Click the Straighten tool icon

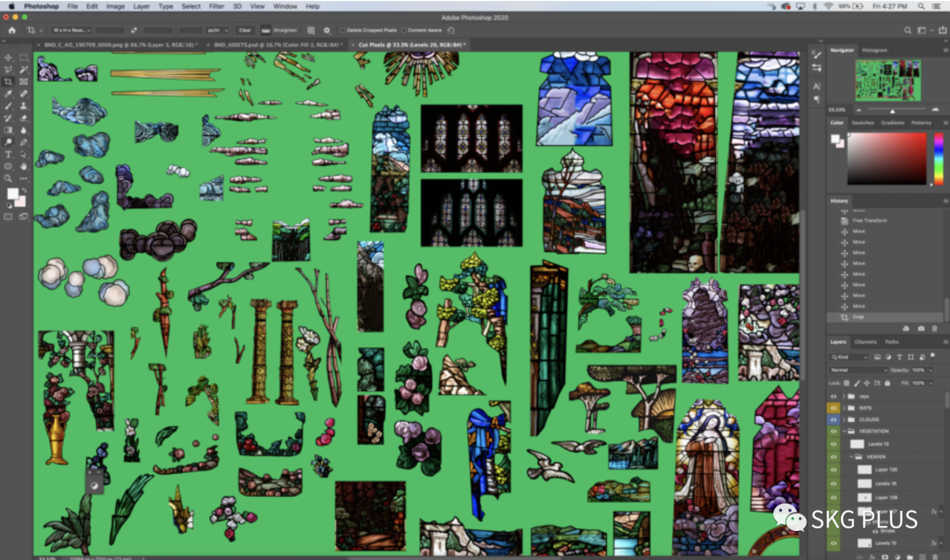point(266,30)
